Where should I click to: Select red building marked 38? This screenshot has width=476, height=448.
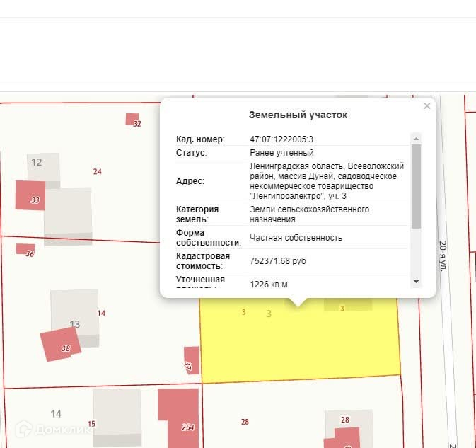61,344
